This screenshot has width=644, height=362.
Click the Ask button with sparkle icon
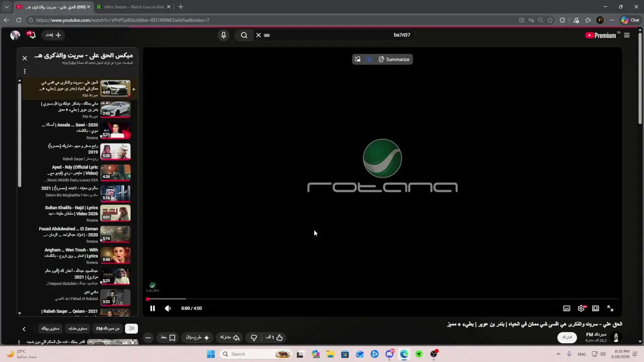[198, 337]
